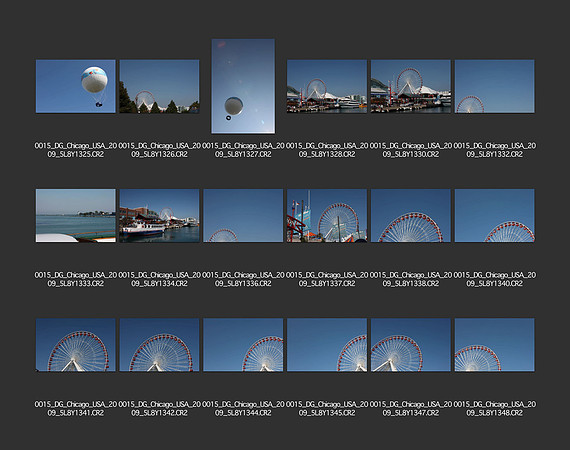Click filename ending SL8Y1326.CR2

pos(159,150)
